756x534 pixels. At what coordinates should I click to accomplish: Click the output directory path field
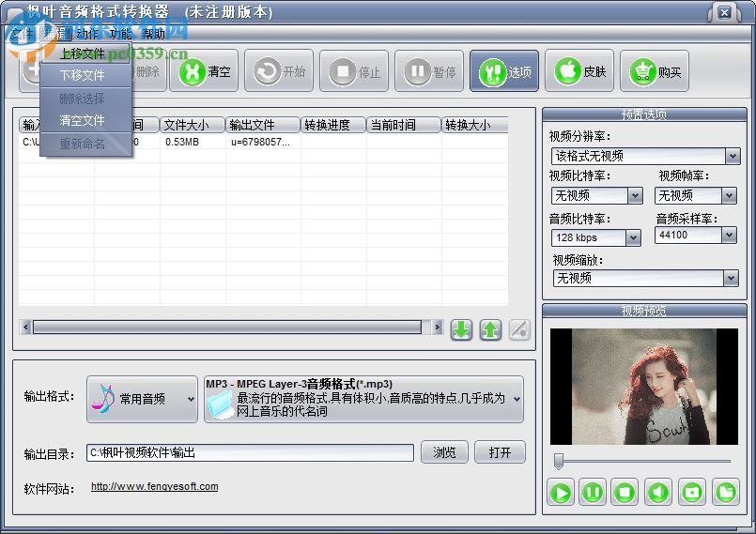click(x=250, y=452)
